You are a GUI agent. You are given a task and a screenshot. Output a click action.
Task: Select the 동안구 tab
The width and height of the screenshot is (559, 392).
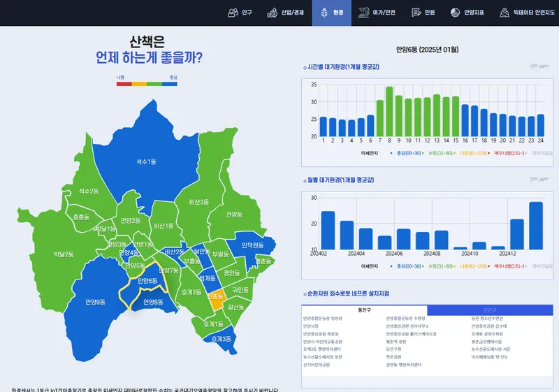pyautogui.click(x=364, y=310)
